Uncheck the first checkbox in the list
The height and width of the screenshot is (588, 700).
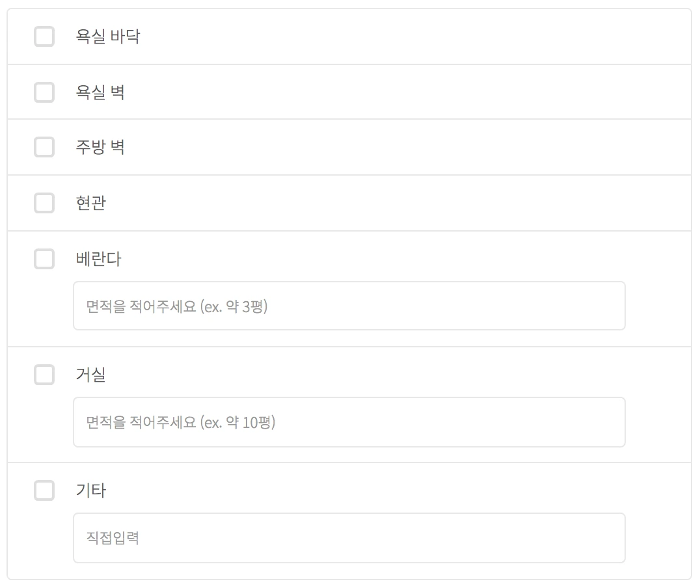(x=44, y=37)
